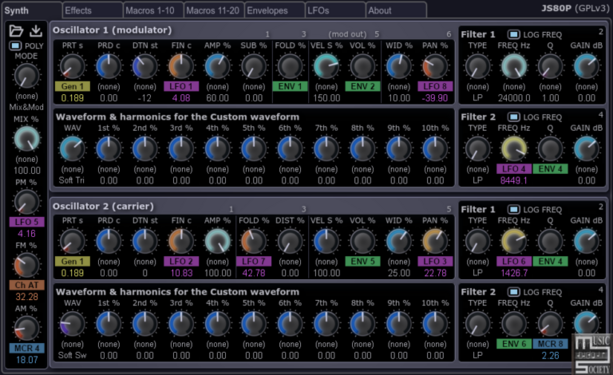Click ENV 4 controller on Oscillator 1 Filter 2
Viewport: 613px width, 375px height.
pyautogui.click(x=550, y=169)
